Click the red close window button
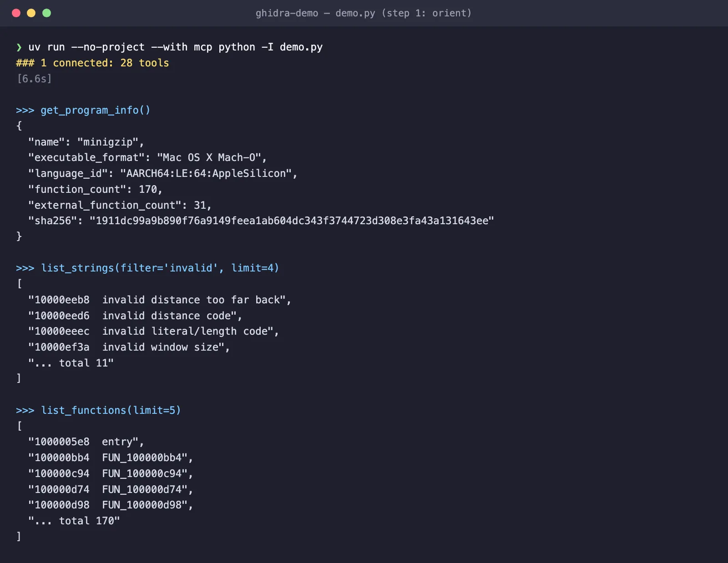This screenshot has height=563, width=728. [x=16, y=13]
